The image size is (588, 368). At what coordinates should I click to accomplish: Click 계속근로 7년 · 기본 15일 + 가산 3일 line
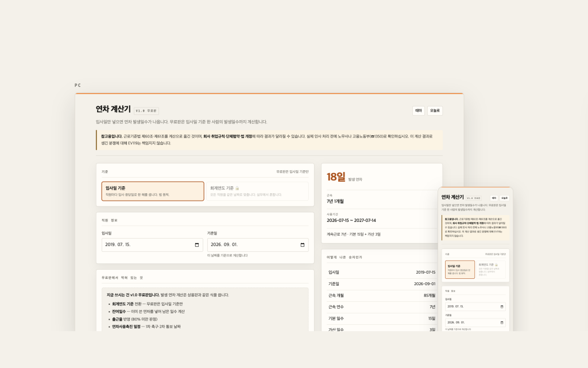(354, 235)
